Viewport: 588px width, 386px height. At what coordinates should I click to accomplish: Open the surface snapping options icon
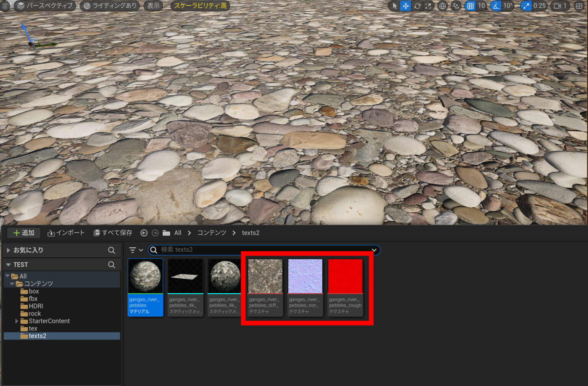tap(455, 6)
